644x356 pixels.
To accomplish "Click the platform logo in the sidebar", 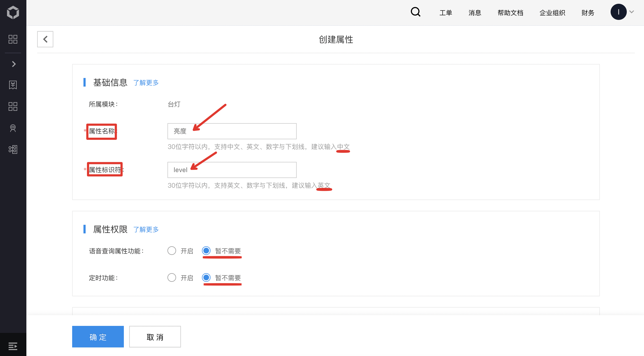I will click(13, 12).
